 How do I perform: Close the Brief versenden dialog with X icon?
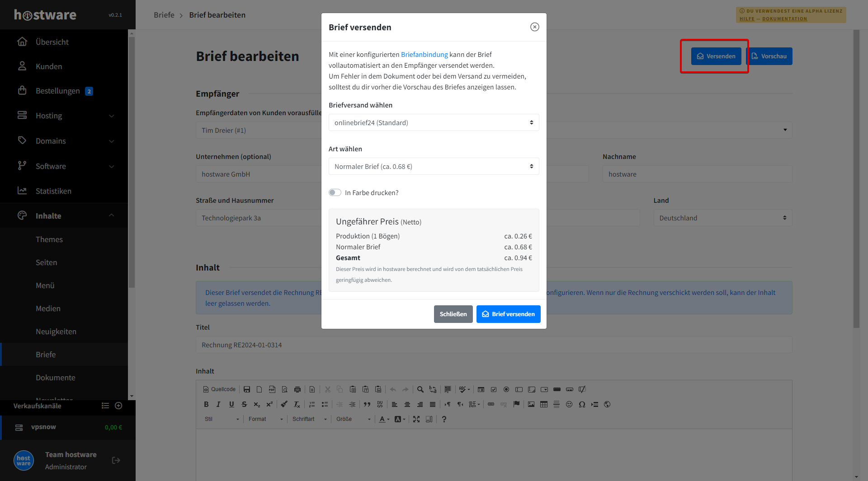(534, 27)
